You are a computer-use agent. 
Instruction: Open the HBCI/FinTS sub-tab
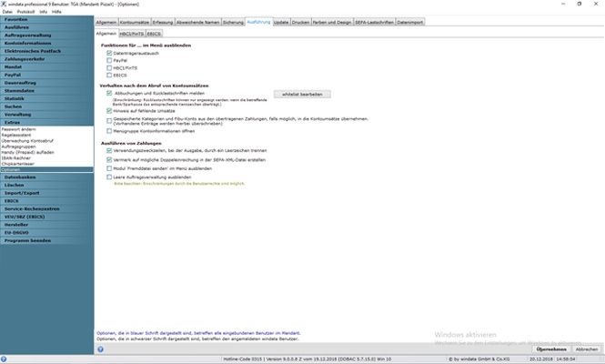(x=132, y=34)
